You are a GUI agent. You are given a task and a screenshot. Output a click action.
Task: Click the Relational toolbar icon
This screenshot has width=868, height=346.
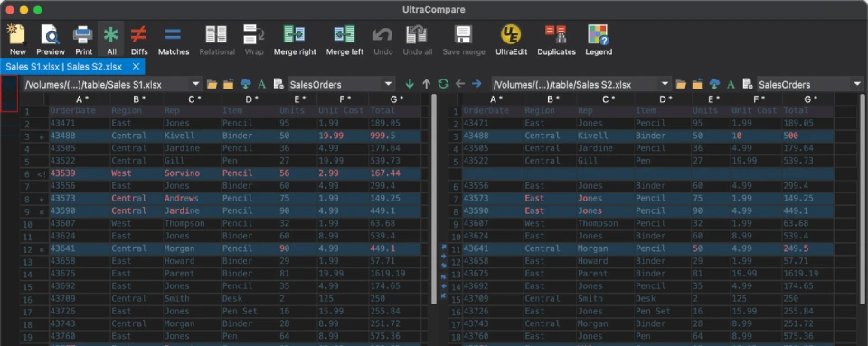(x=216, y=39)
